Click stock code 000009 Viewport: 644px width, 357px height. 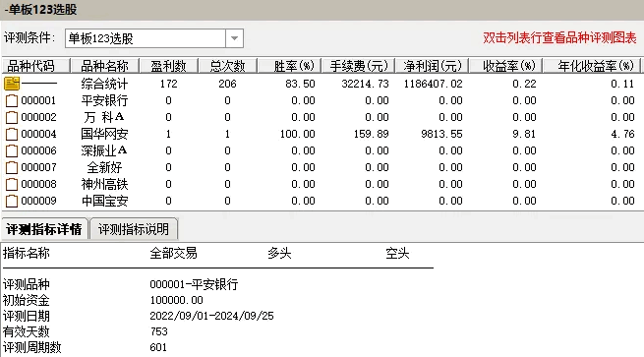click(38, 201)
